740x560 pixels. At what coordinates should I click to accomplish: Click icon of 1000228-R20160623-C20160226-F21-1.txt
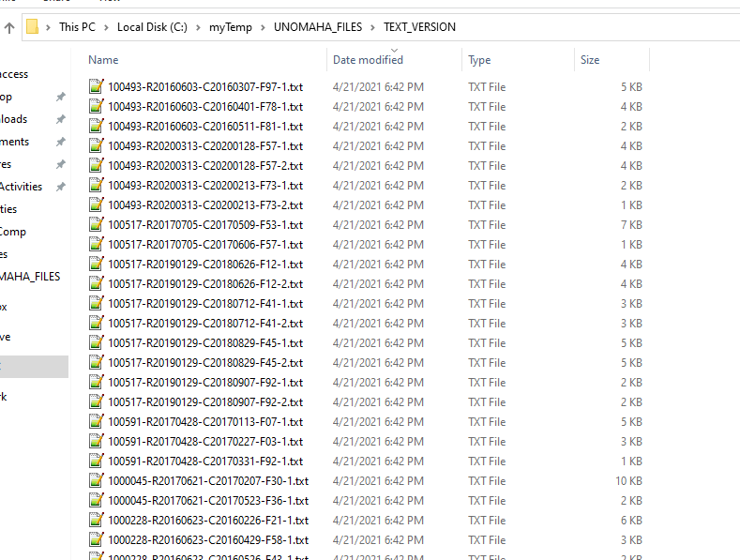(x=97, y=520)
